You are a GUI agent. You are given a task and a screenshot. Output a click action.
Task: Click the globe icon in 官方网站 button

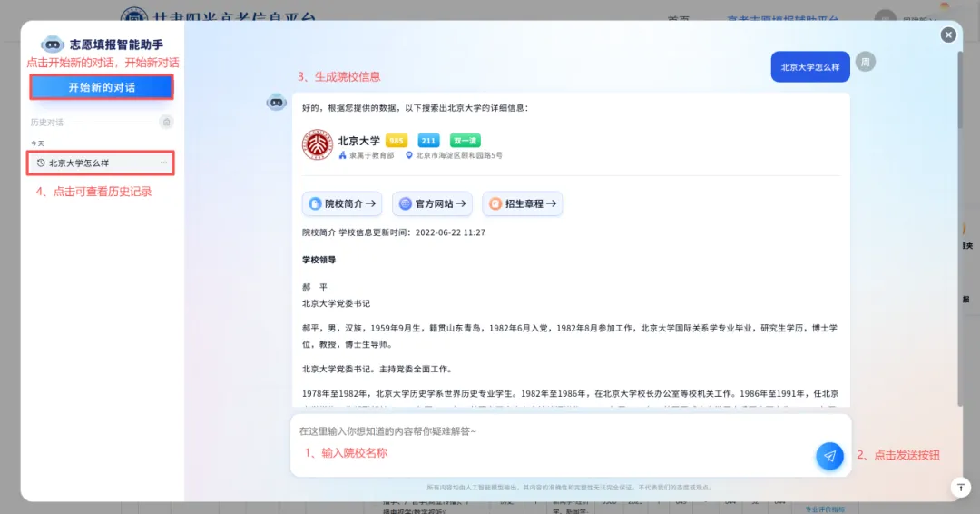coord(405,203)
